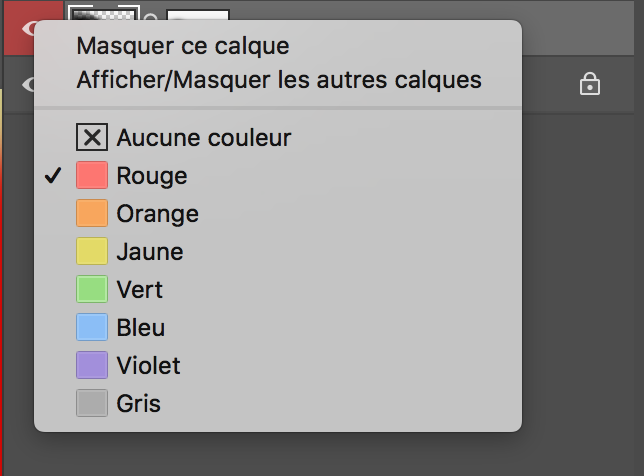Choose "Afficher/Masquer les autres calques"

(x=279, y=79)
